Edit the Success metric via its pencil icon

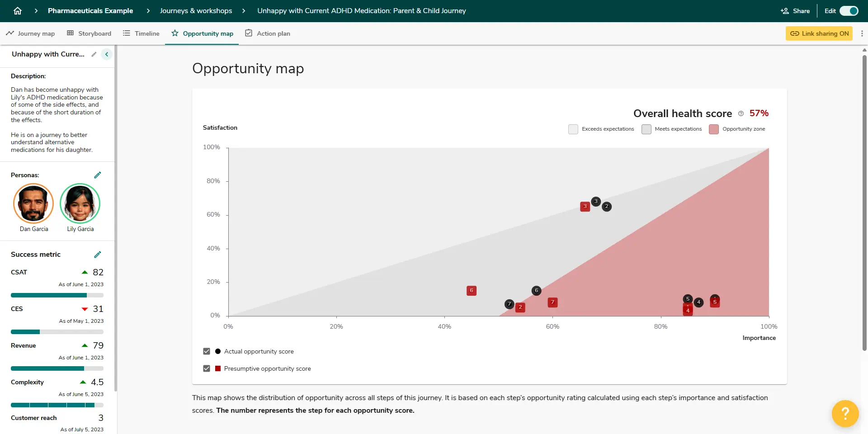(98, 255)
